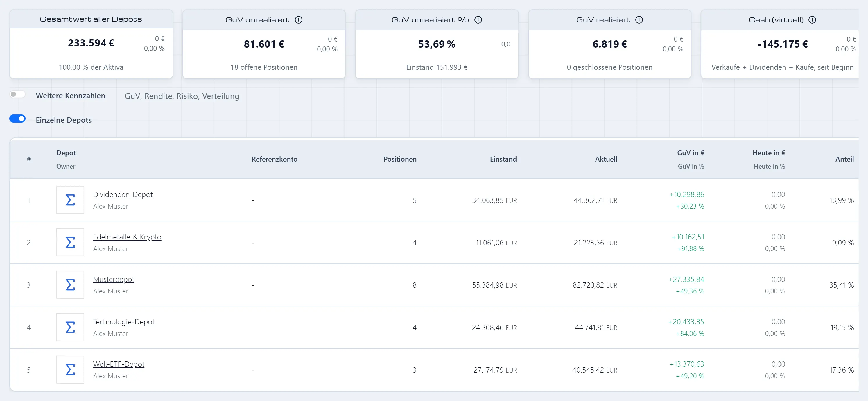Viewport: 868px width, 401px height.
Task: Click '0 geschlossene Positionen' text
Action: 609,67
